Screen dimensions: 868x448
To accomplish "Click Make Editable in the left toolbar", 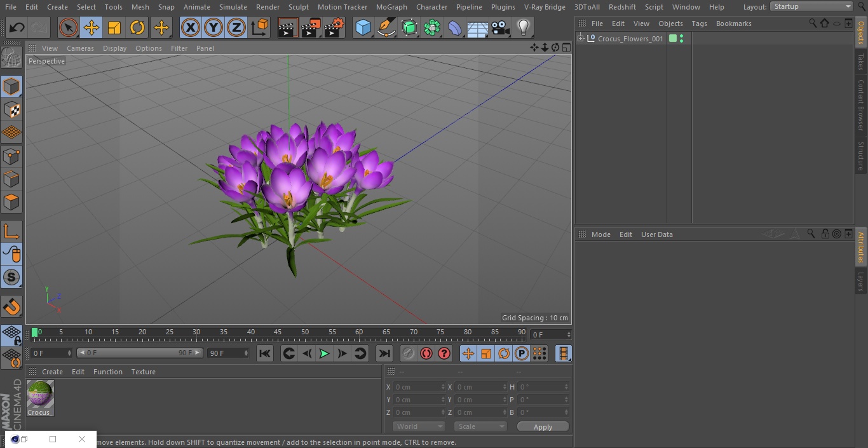I will 11,58.
